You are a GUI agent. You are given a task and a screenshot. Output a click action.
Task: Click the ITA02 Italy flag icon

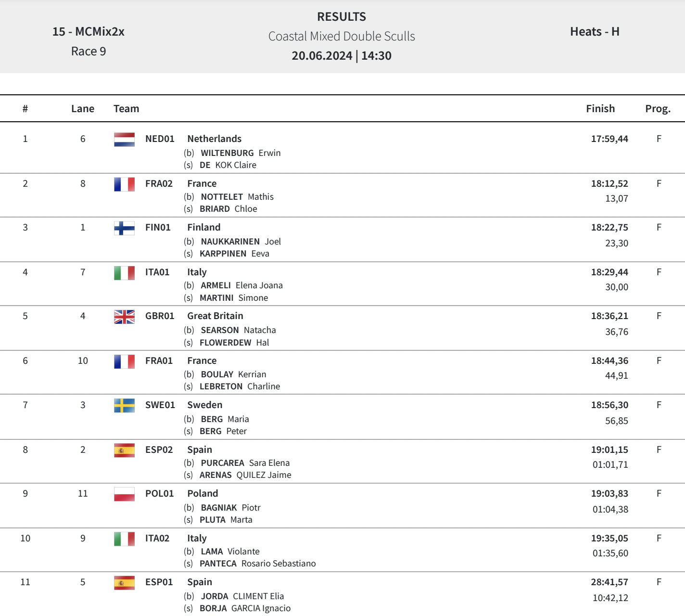[124, 539]
